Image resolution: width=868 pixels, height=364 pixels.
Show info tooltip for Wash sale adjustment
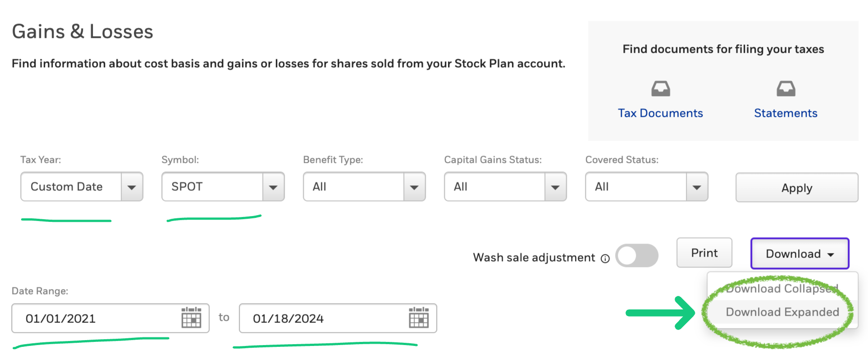tap(605, 258)
